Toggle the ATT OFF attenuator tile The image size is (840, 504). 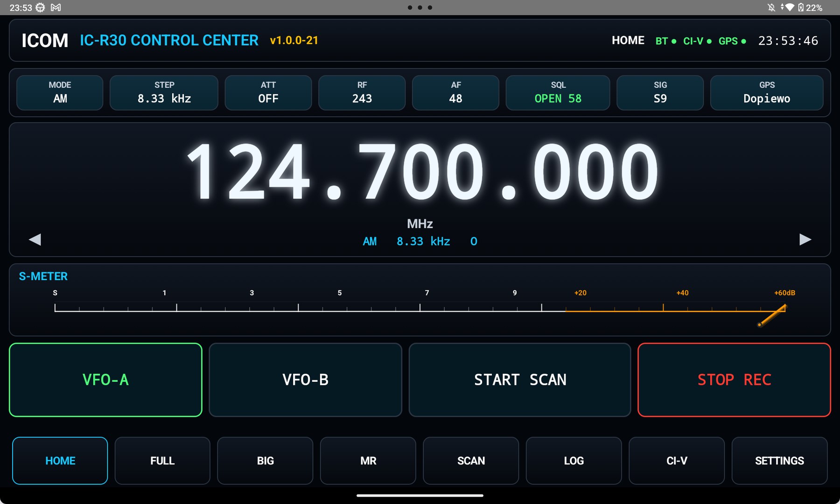(268, 92)
